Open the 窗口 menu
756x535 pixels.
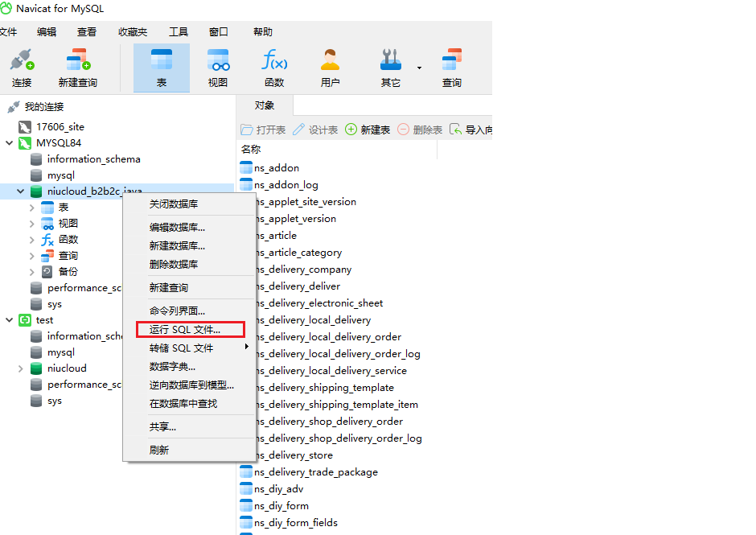coord(219,32)
